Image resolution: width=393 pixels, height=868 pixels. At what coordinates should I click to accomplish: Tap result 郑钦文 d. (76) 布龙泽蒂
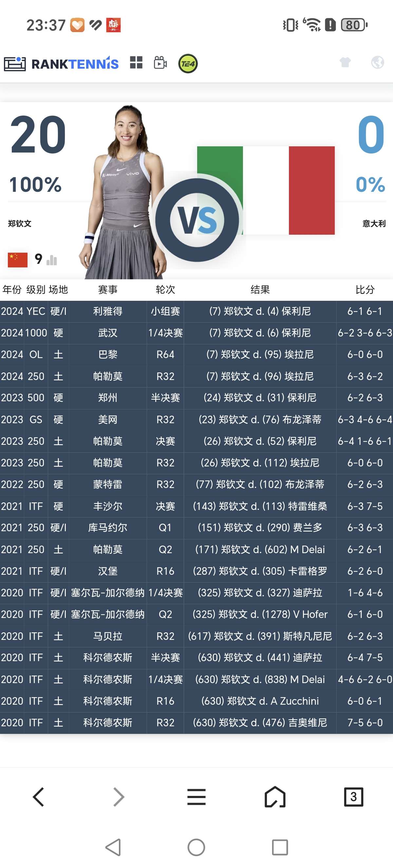coord(260,420)
